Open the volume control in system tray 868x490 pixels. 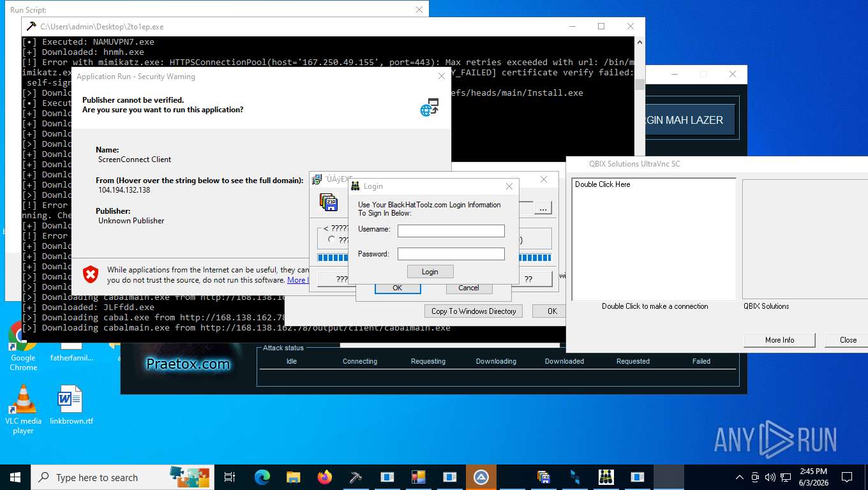pos(770,477)
